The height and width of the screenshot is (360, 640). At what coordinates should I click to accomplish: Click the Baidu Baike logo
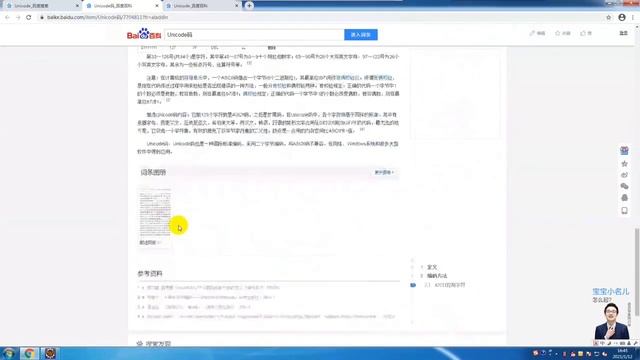144,34
